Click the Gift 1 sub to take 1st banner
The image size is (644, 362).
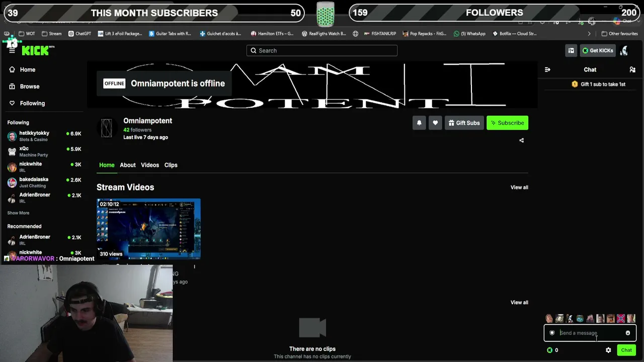(x=599, y=84)
